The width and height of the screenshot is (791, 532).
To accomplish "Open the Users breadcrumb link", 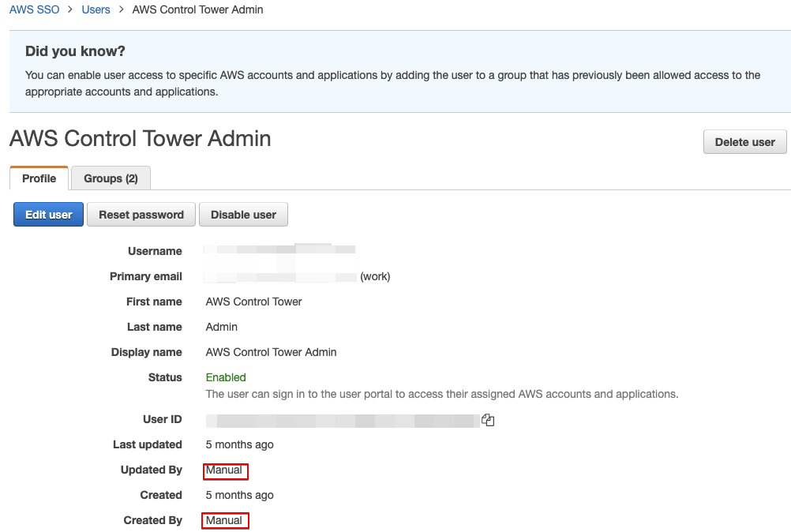I will (96, 10).
